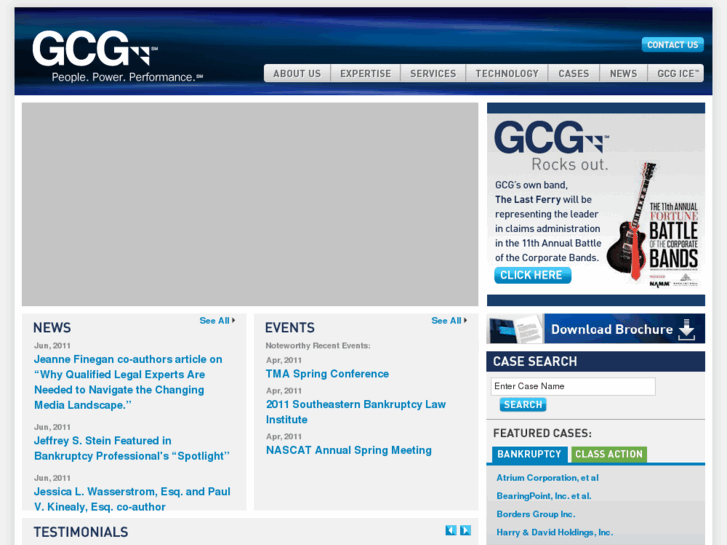The width and height of the screenshot is (727, 545).
Task: Open Jeffrey S. Stein Spotlight news item
Action: tap(132, 448)
